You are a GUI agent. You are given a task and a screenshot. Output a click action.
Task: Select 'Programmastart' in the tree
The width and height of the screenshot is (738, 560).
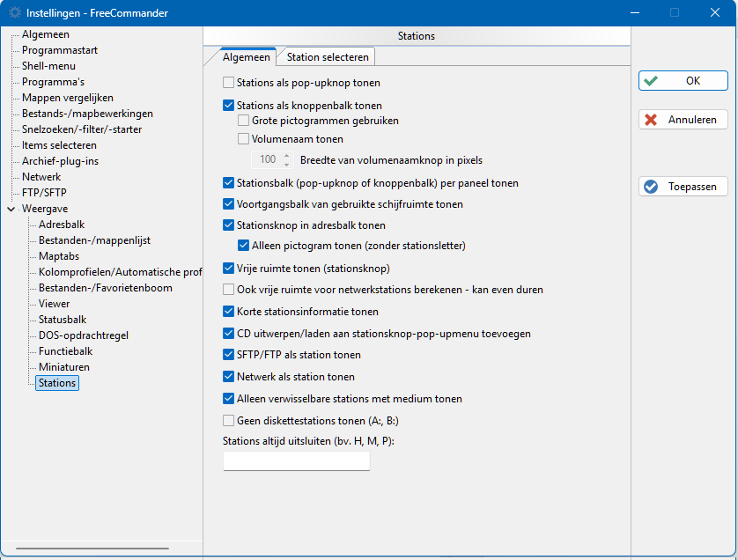[x=60, y=50]
